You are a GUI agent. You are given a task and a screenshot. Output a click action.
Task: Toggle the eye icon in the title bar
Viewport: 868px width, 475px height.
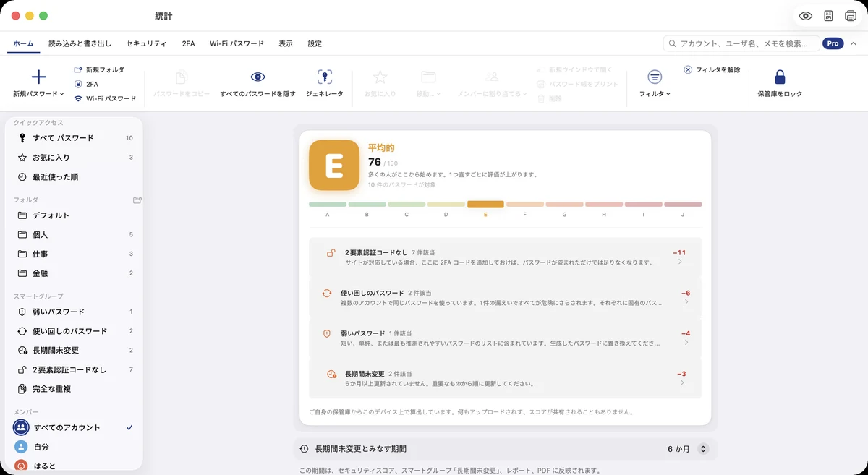click(806, 16)
